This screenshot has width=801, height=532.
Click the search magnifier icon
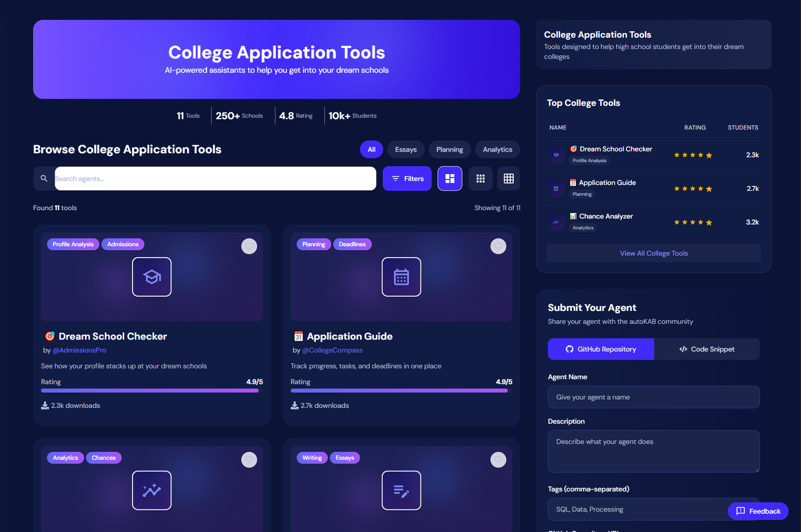point(44,179)
